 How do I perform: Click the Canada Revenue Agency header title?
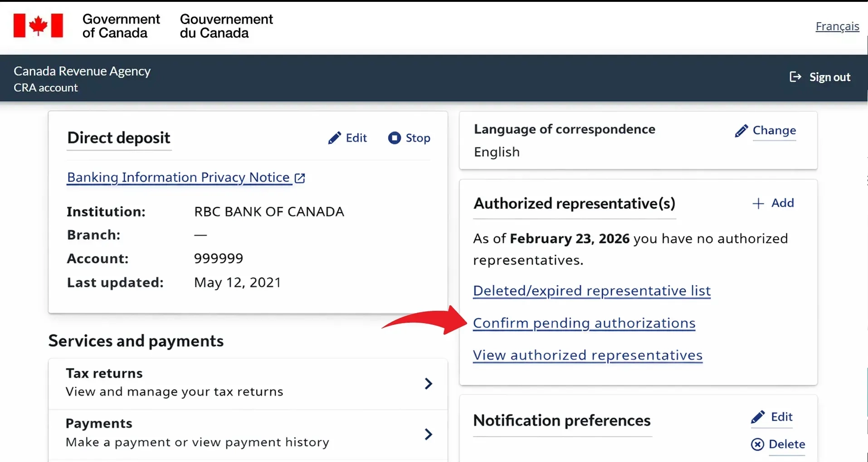tap(82, 71)
